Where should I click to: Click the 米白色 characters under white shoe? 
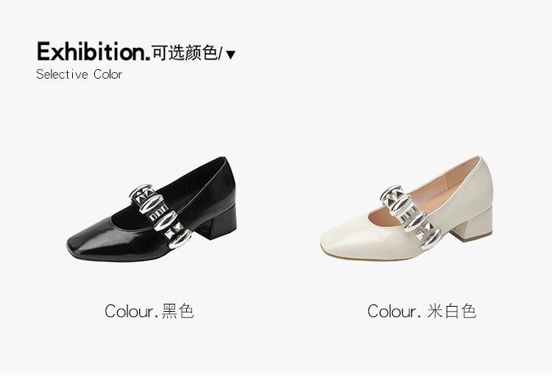click(x=452, y=311)
